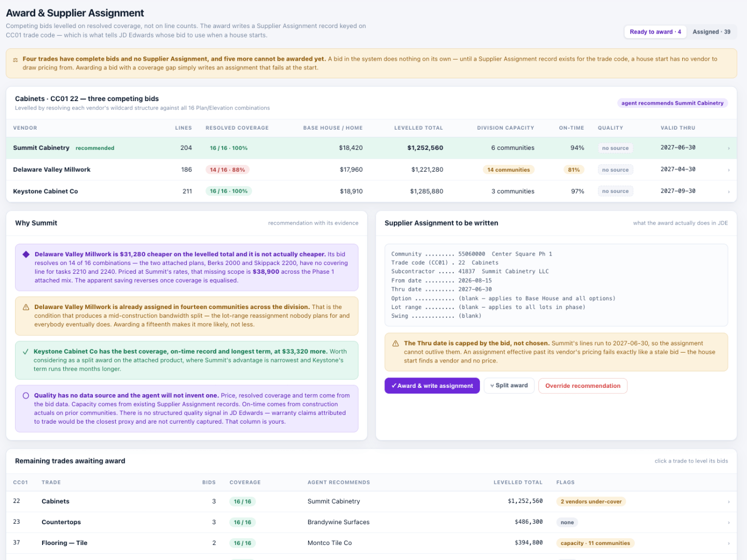This screenshot has height=560, width=747.
Task: Click the checkmark icon beside the Keystone Cabinet note
Action: point(26,352)
